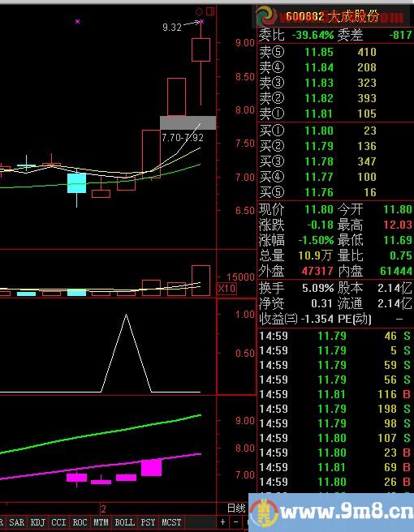Select the 14:59 trade with volume 26
414x532 pixels.
tap(335, 482)
